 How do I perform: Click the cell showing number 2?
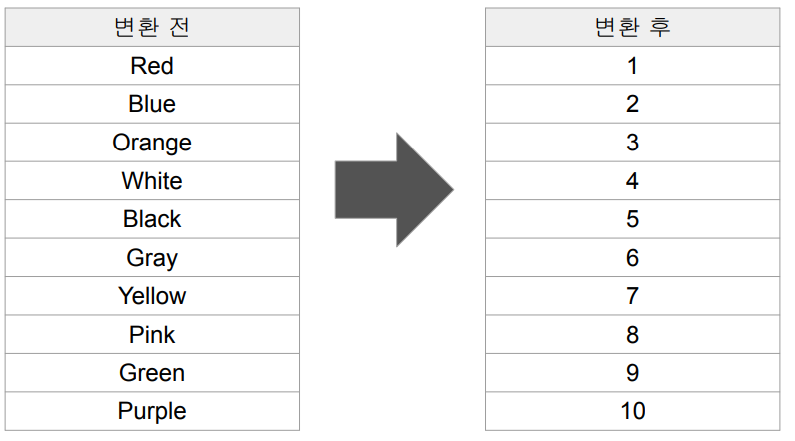click(632, 104)
